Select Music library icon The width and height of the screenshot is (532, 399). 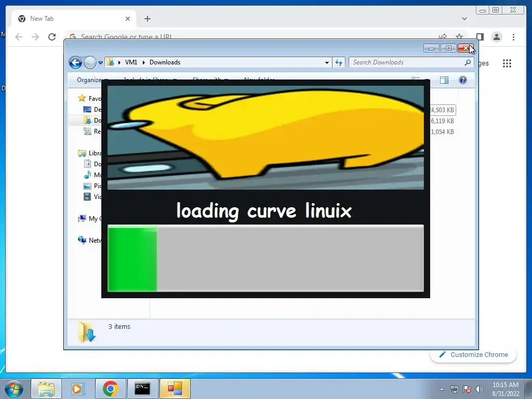click(x=87, y=175)
